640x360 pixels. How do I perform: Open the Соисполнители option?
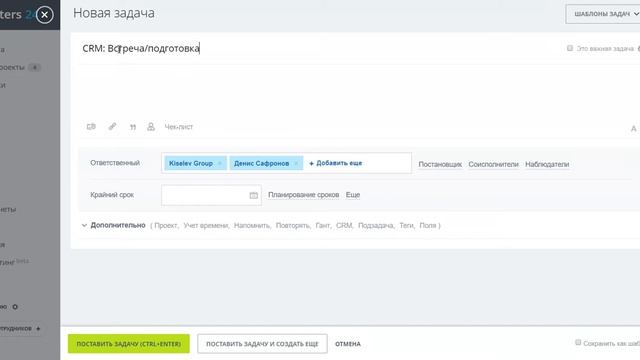pos(493,164)
